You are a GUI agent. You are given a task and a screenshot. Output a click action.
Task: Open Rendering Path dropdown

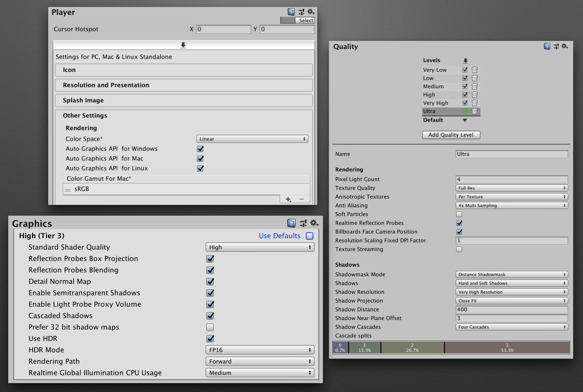(x=260, y=362)
